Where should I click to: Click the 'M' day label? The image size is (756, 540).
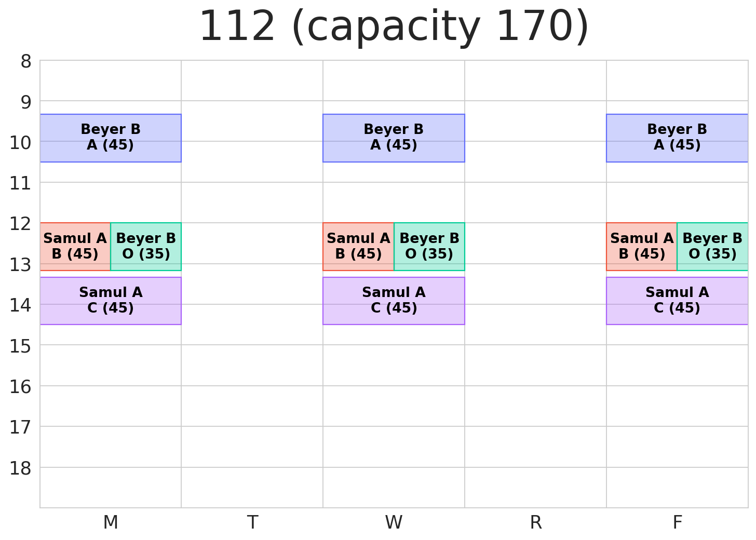click(x=111, y=522)
